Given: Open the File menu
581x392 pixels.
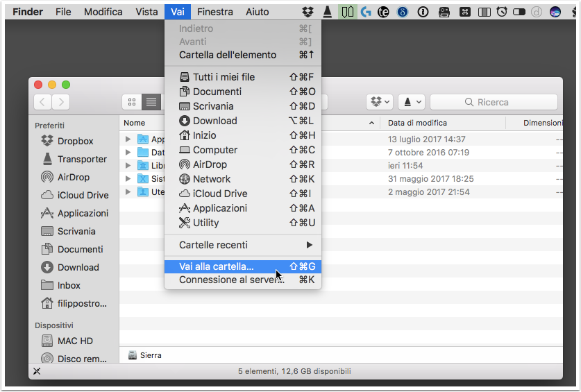Looking at the screenshot, I should [63, 12].
